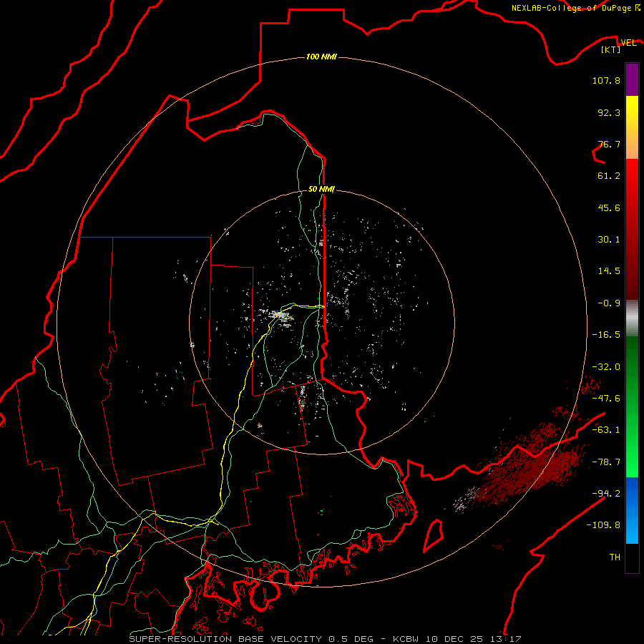Image resolution: width=644 pixels, height=644 pixels.
Task: Click the 107.8 legend value
Action: pos(606,80)
